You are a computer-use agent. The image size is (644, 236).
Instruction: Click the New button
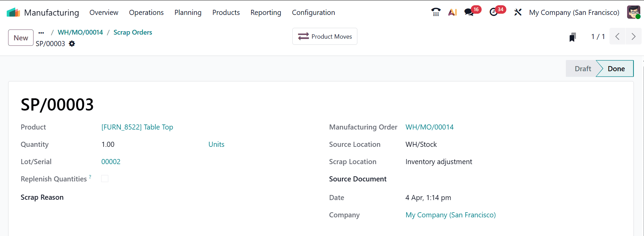click(x=21, y=38)
